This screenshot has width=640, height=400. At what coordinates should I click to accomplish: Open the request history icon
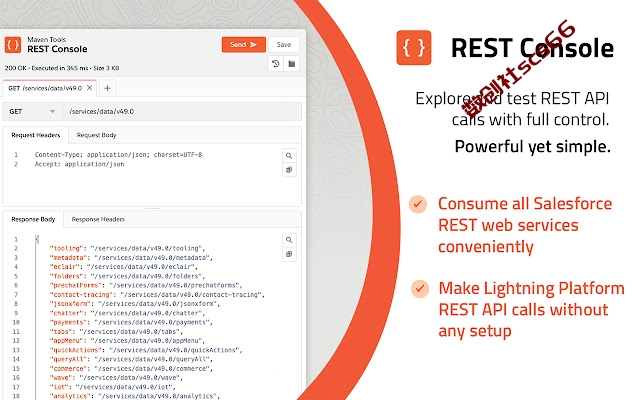coord(276,64)
